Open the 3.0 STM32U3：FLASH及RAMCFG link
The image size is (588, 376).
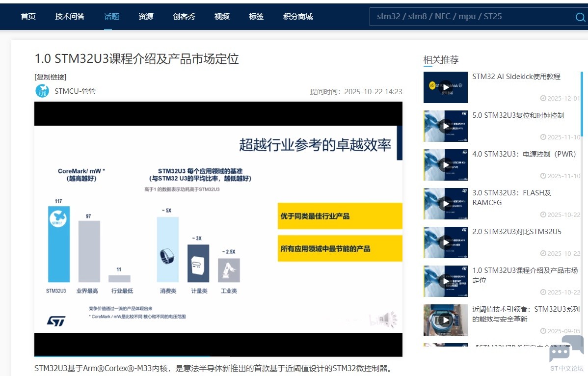tap(511, 197)
